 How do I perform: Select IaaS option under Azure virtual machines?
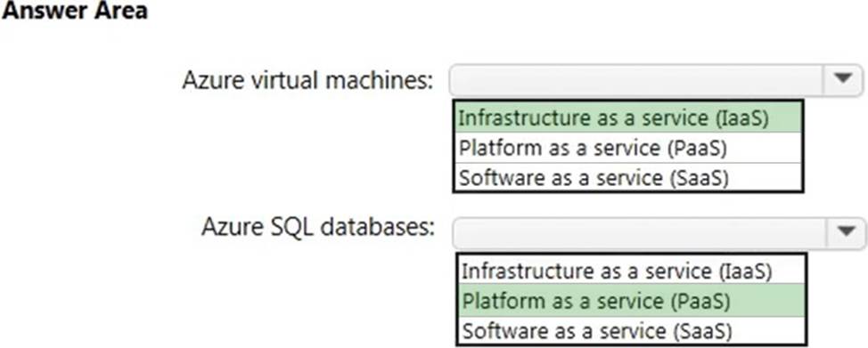pos(627,117)
